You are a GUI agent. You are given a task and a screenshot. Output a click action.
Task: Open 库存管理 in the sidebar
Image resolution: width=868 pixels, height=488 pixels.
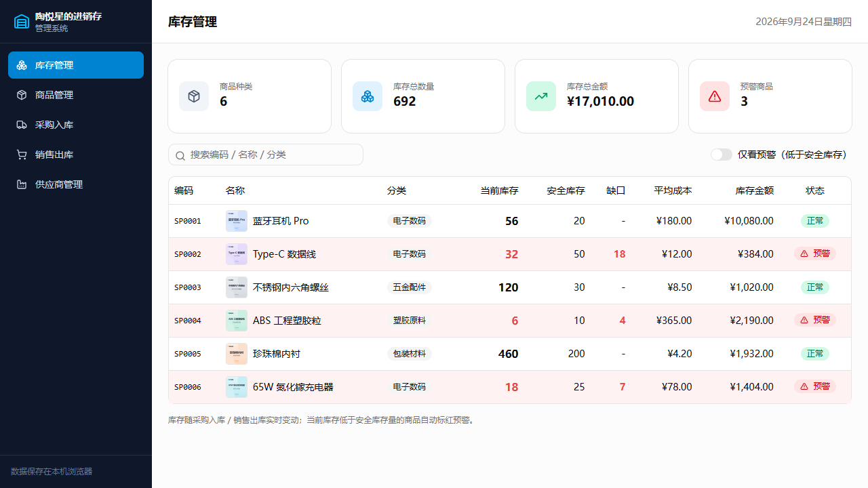[76, 65]
